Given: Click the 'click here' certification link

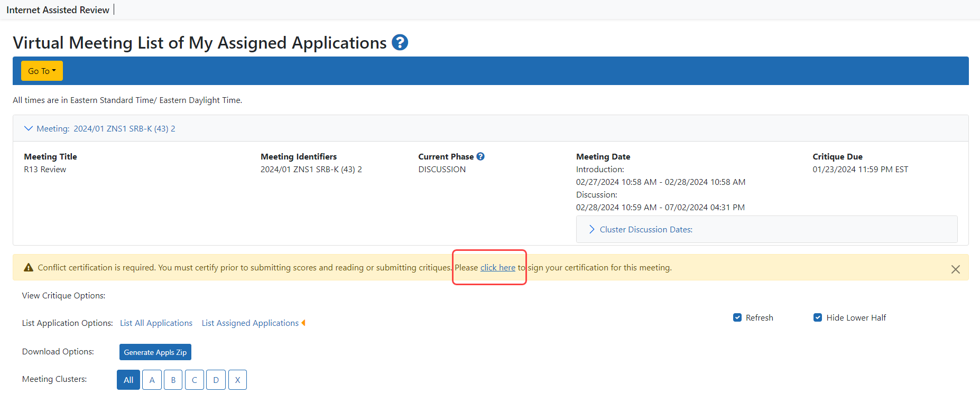Looking at the screenshot, I should (x=497, y=268).
